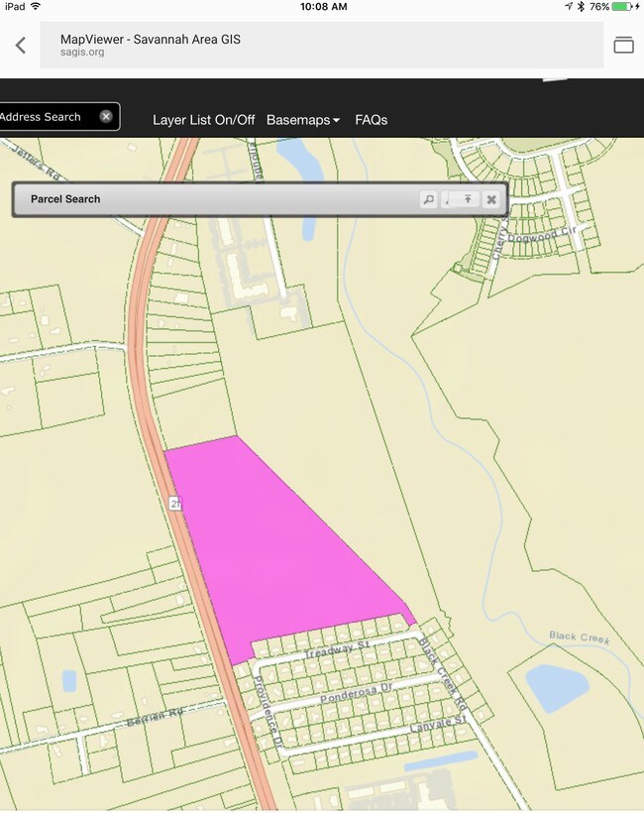Open the FAQs page
This screenshot has width=644, height=813.
pyautogui.click(x=372, y=120)
